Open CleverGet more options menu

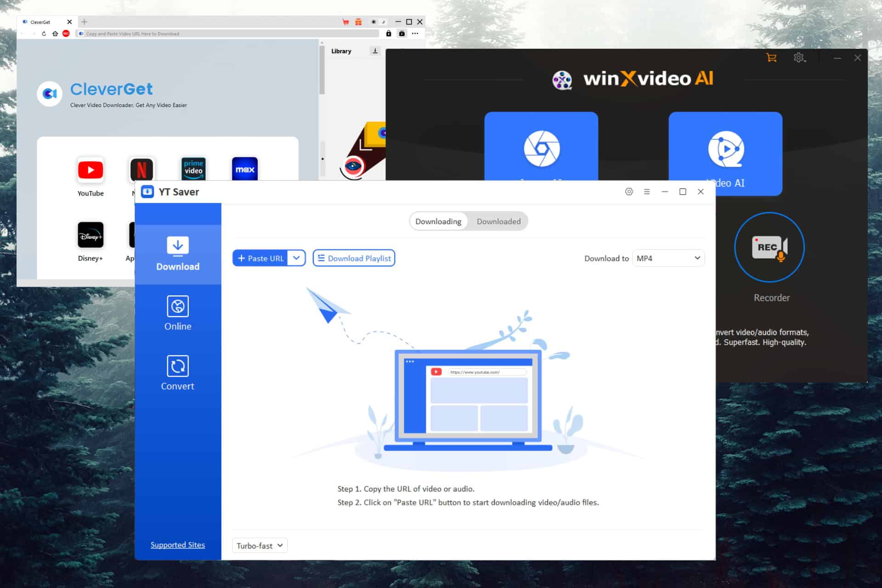tap(415, 34)
